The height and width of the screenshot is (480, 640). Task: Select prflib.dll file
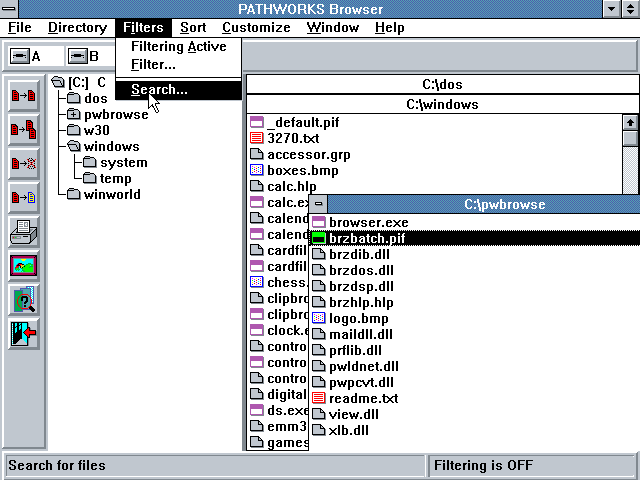tap(347, 350)
